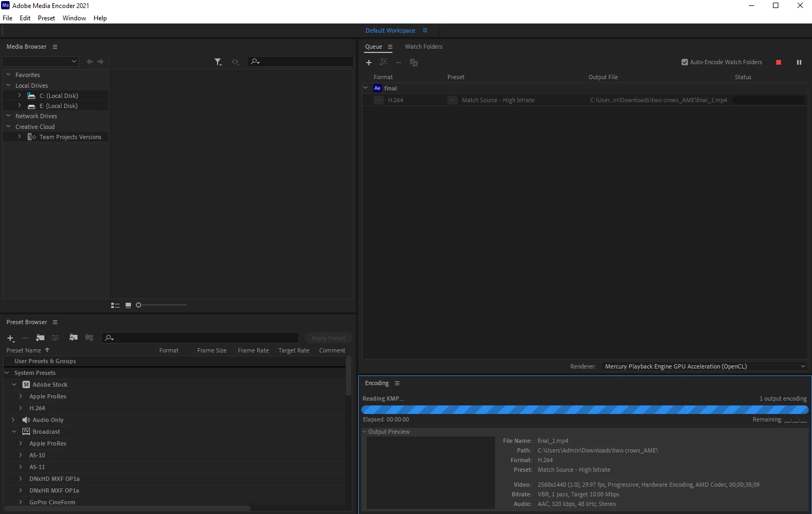Collapse the Favorites tree node
The height and width of the screenshot is (514, 812).
(x=9, y=75)
